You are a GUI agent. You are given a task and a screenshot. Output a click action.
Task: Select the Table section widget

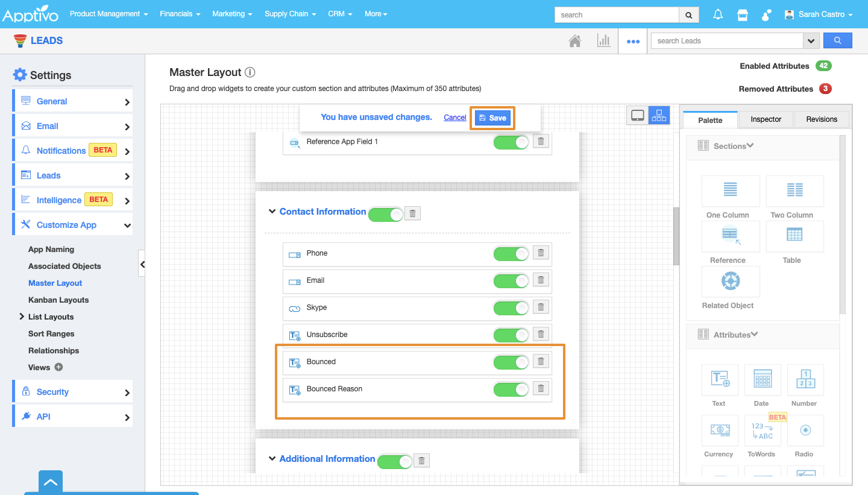(794, 241)
